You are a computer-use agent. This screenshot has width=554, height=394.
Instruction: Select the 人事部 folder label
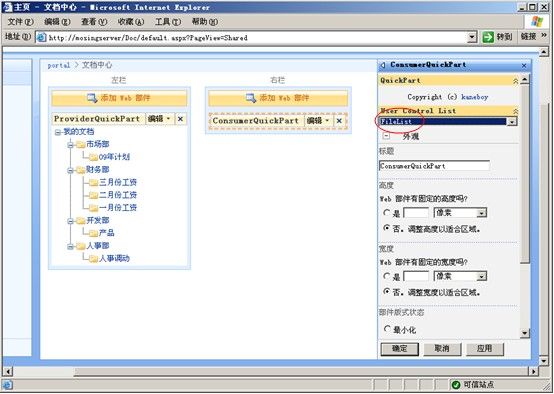[x=98, y=246]
